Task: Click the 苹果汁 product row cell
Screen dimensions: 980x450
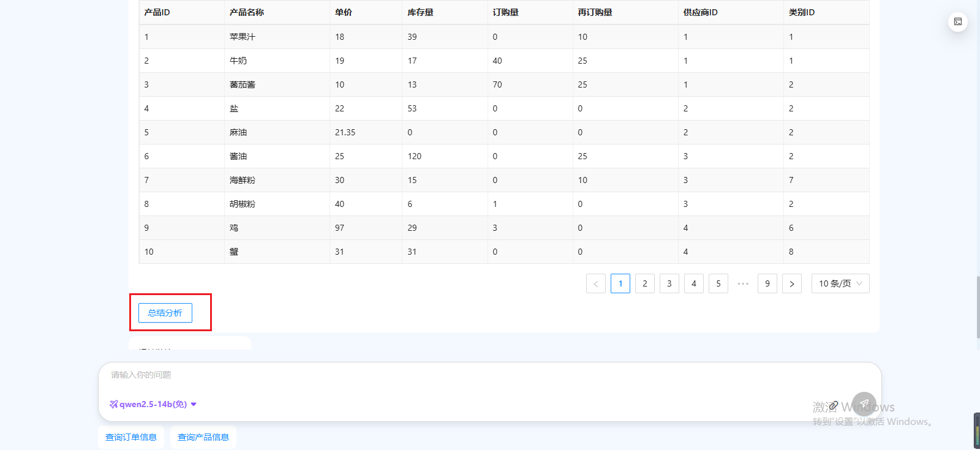Action: coord(243,37)
